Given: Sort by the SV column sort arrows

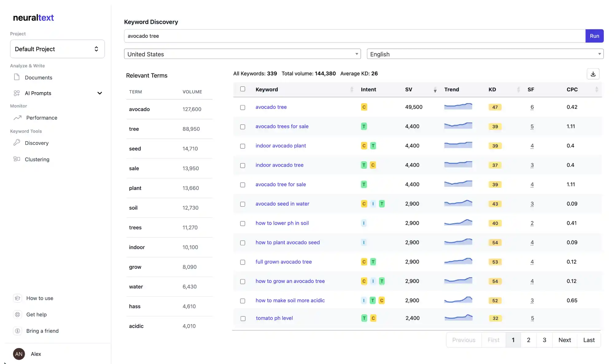Looking at the screenshot, I should click(435, 89).
